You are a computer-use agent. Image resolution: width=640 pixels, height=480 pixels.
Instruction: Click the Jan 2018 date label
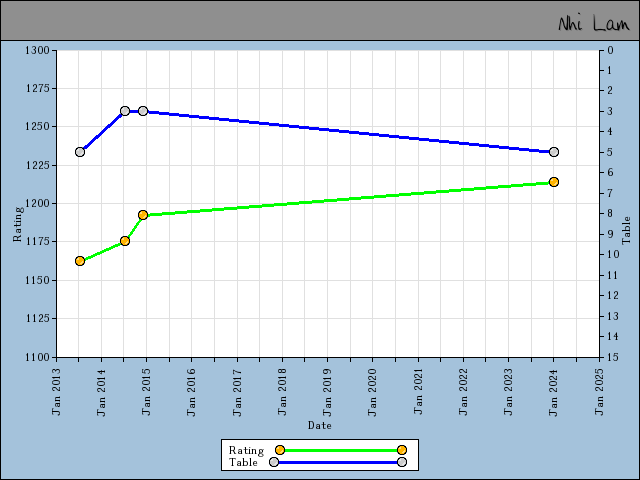click(282, 392)
